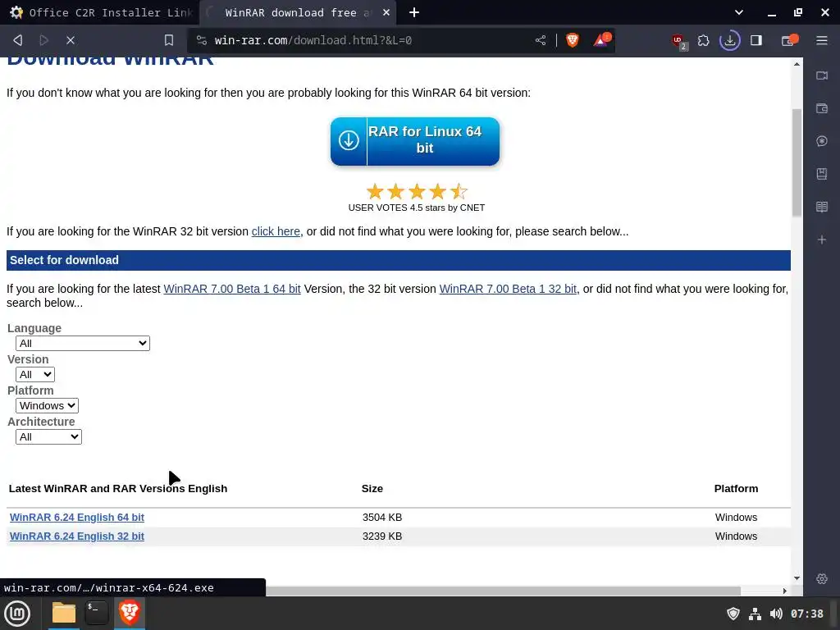The image size is (840, 630).
Task: Go back with the browser back arrow
Action: [x=18, y=40]
